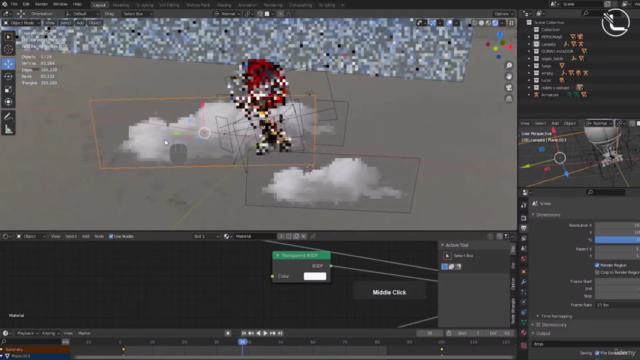Image resolution: width=640 pixels, height=360 pixels.
Task: Collapse the Transparent BSDF node
Action: pos(278,256)
